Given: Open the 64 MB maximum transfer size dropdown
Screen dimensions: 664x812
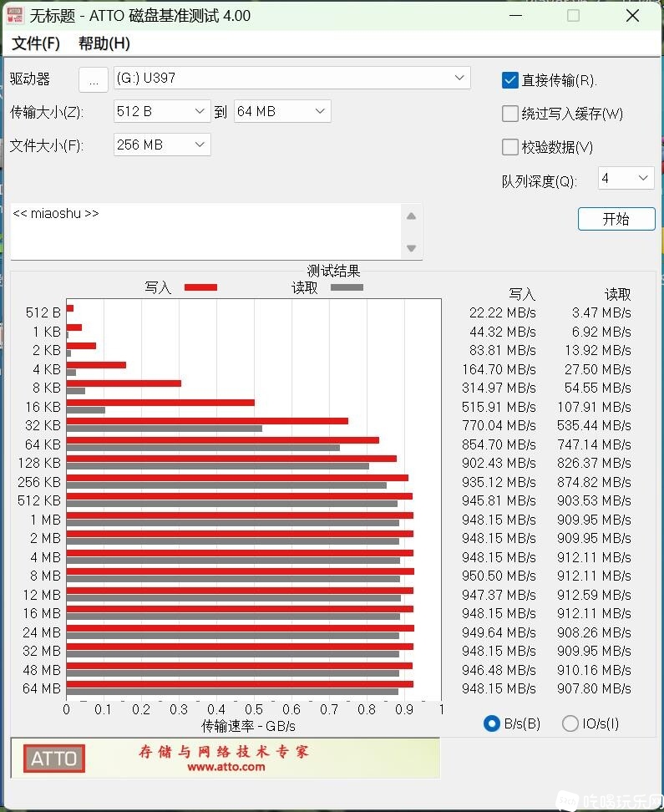Looking at the screenshot, I should tap(282, 111).
